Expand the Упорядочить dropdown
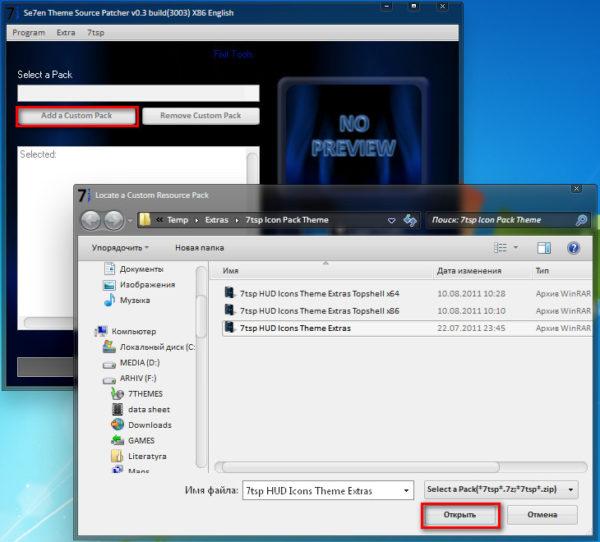Image resolution: width=600 pixels, height=542 pixels. [x=120, y=248]
